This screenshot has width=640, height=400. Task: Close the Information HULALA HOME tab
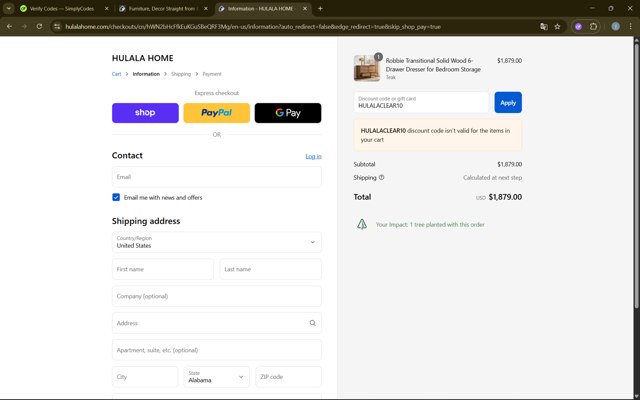coord(304,8)
